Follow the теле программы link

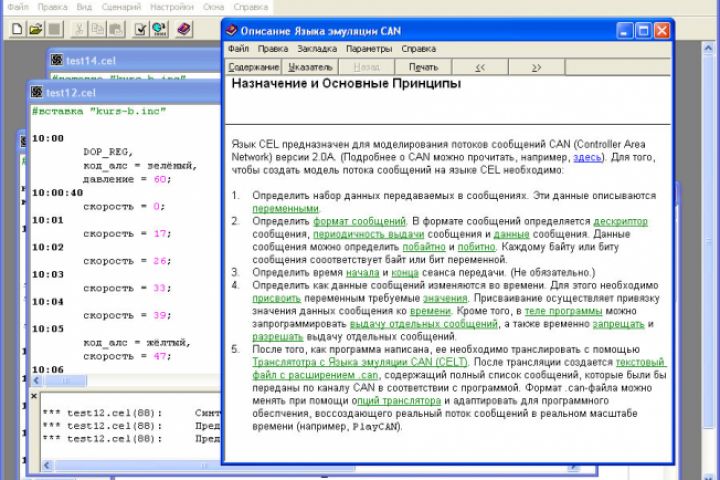pos(563,311)
